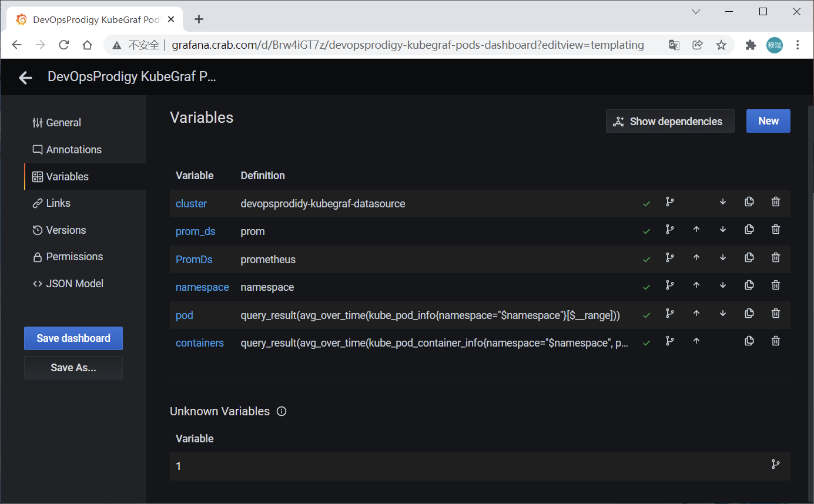
Task: Open the browser profile avatar
Action: pos(775,45)
